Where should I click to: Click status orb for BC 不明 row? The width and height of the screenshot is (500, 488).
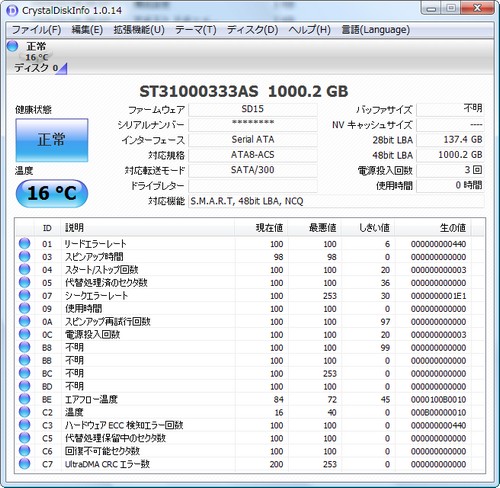coord(24,373)
